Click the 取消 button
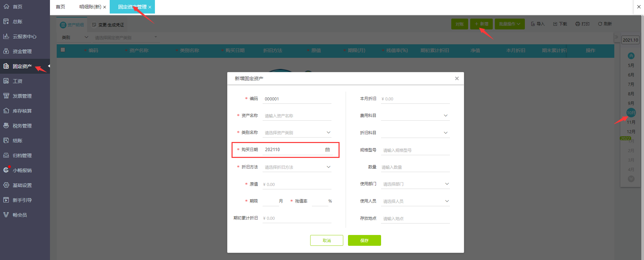644x260 pixels. pyautogui.click(x=327, y=240)
